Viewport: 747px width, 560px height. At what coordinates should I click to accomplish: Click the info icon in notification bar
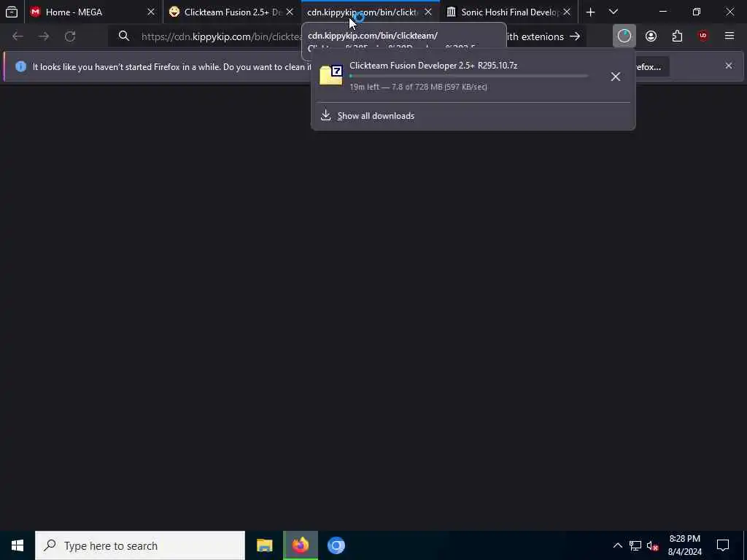click(x=20, y=66)
